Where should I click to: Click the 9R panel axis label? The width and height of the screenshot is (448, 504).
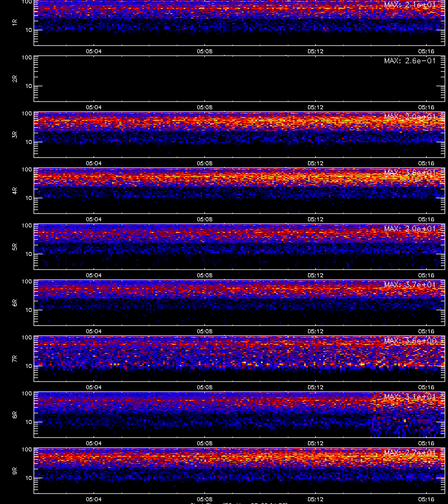tap(15, 470)
